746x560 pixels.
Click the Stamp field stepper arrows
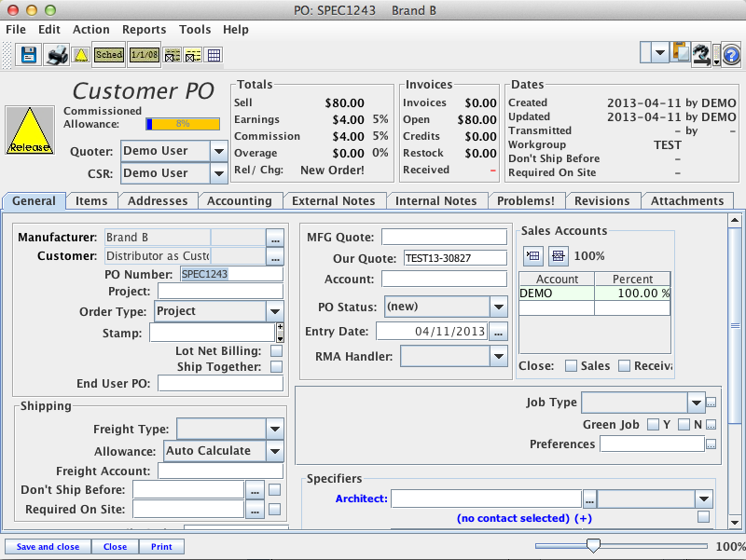point(281,333)
